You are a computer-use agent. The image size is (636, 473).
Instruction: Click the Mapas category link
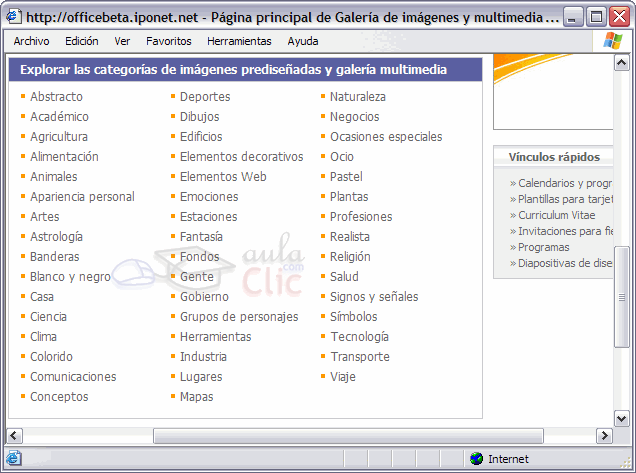coord(196,397)
